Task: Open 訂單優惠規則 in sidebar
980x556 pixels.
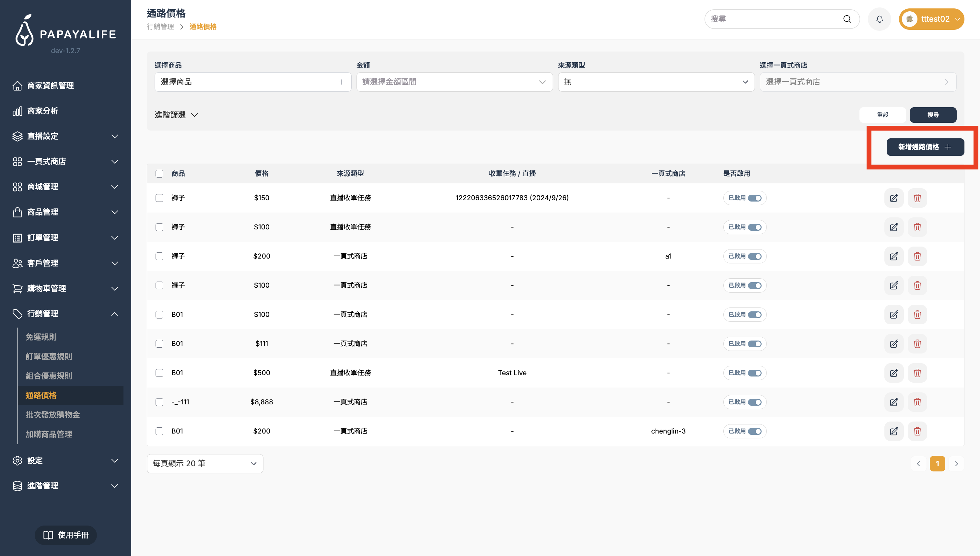Action: (x=49, y=356)
